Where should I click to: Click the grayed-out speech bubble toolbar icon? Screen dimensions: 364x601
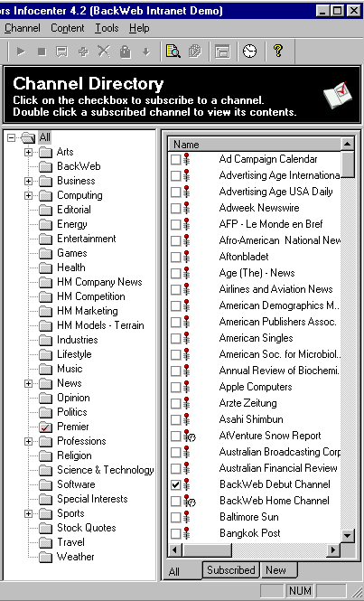[62, 52]
